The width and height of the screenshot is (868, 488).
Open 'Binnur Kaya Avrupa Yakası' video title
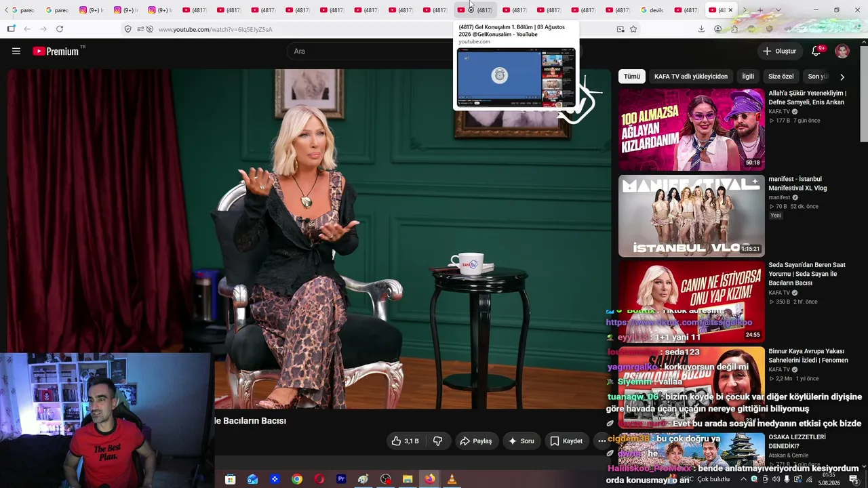[808, 356]
